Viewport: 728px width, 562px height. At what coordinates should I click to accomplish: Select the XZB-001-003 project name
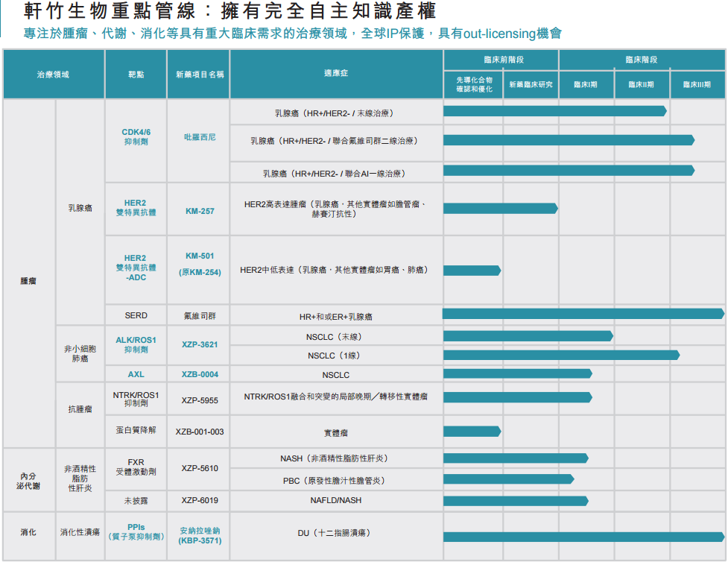(x=200, y=432)
